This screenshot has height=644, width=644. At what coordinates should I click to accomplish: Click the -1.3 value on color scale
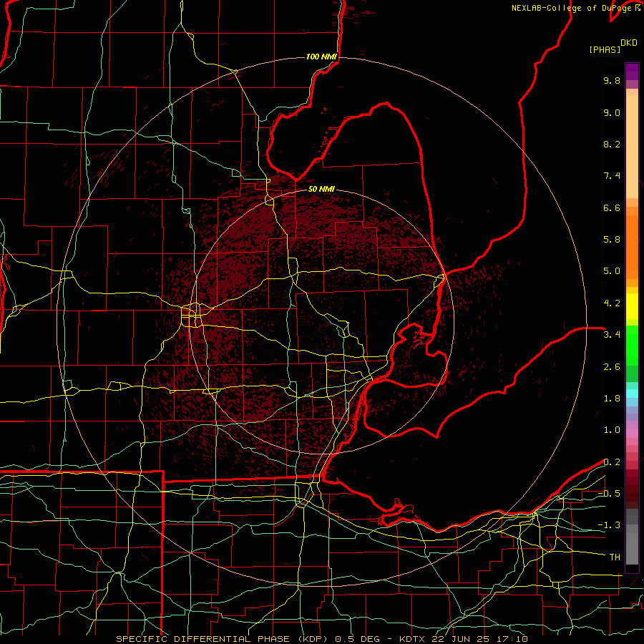click(x=609, y=525)
